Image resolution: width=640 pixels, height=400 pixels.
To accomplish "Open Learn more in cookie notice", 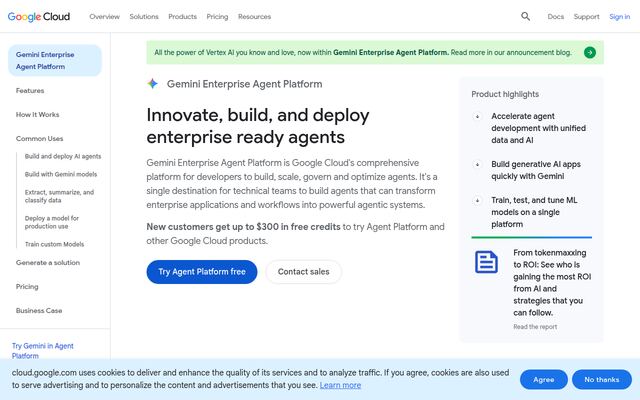I will coord(340,385).
